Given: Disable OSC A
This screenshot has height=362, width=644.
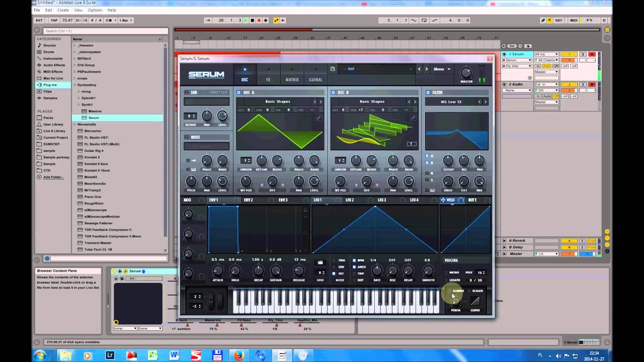Looking at the screenshot, I should (x=238, y=93).
